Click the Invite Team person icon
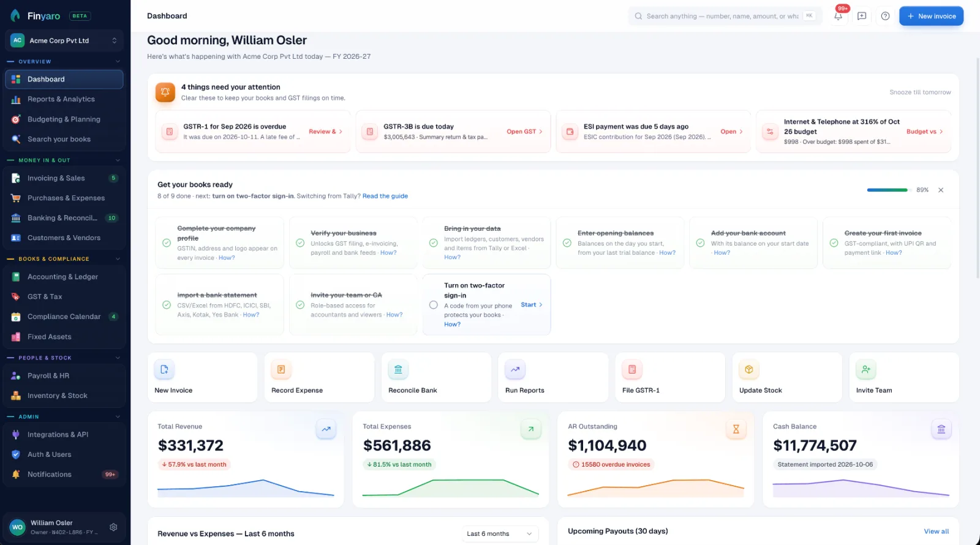 (x=866, y=369)
